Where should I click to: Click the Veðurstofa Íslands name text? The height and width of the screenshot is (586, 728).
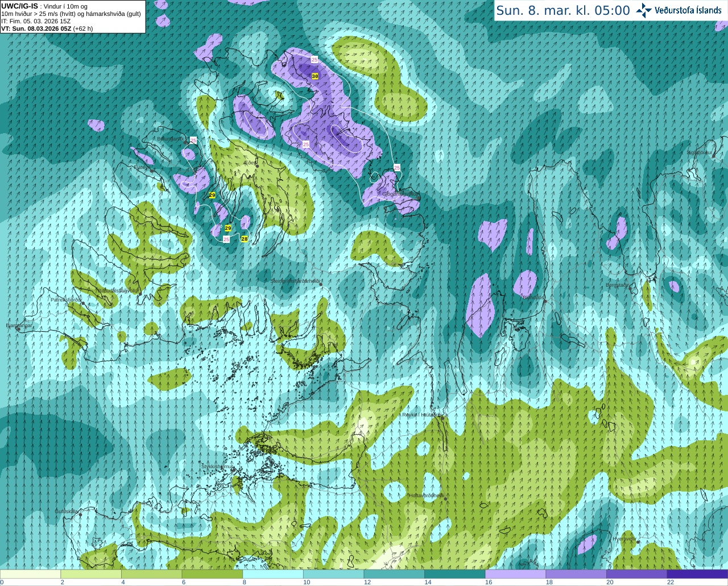[688, 10]
